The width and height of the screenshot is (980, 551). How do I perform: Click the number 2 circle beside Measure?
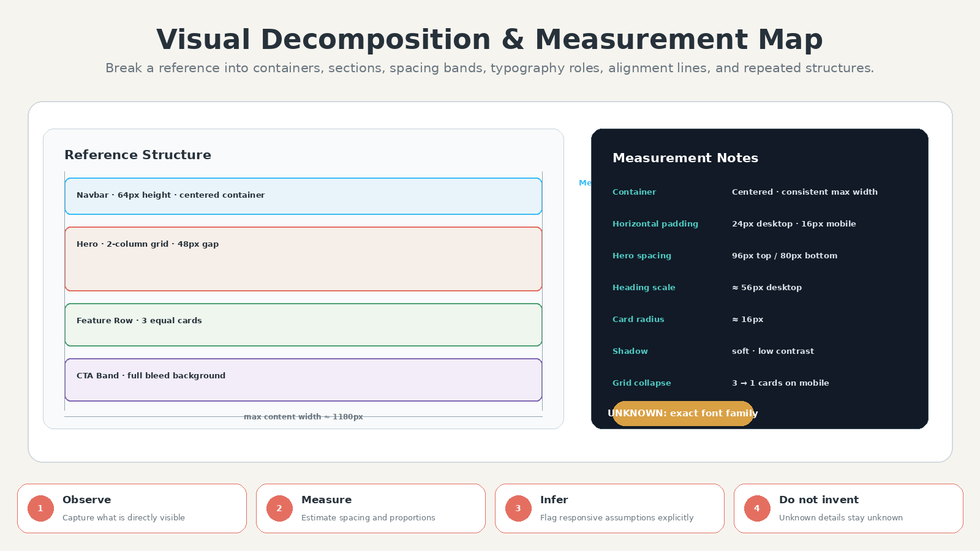(x=279, y=509)
